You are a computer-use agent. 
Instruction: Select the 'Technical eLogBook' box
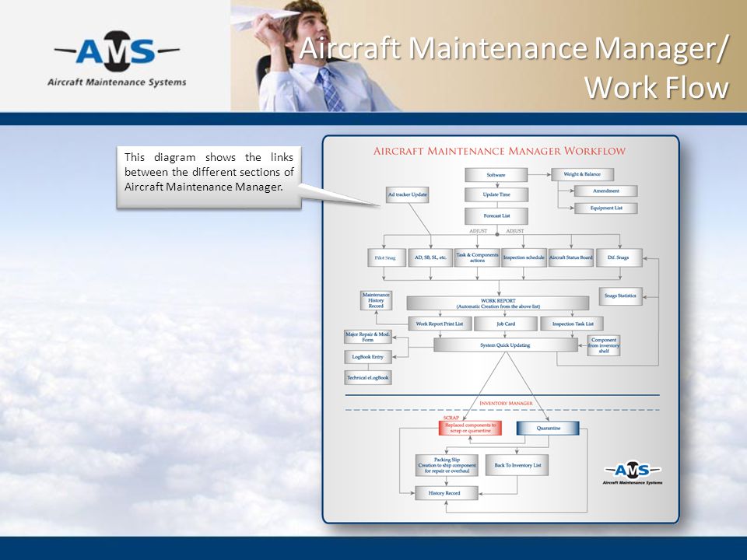tap(368, 378)
